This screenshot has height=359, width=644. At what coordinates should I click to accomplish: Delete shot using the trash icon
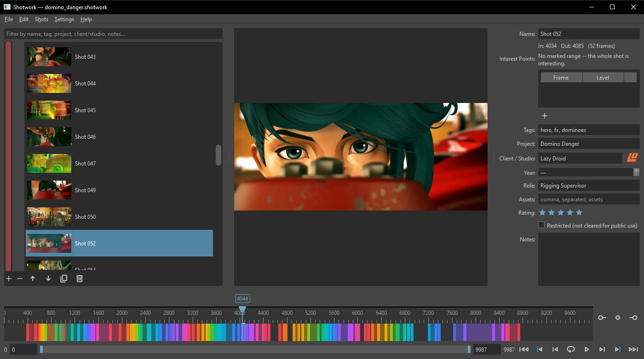click(x=80, y=279)
